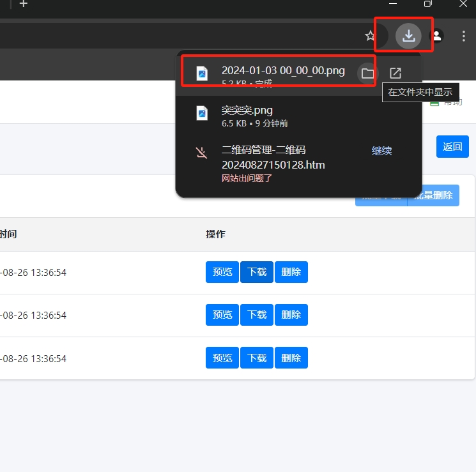
Task: Click 预览 in the first table row
Action: (222, 272)
